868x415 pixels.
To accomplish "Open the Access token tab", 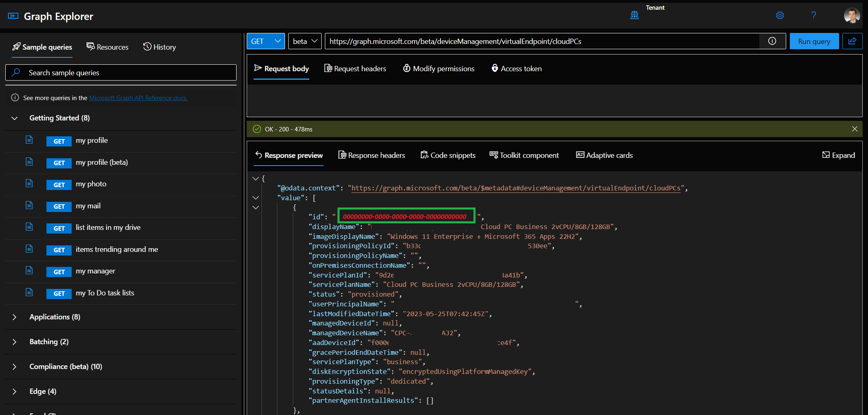I will pos(516,69).
